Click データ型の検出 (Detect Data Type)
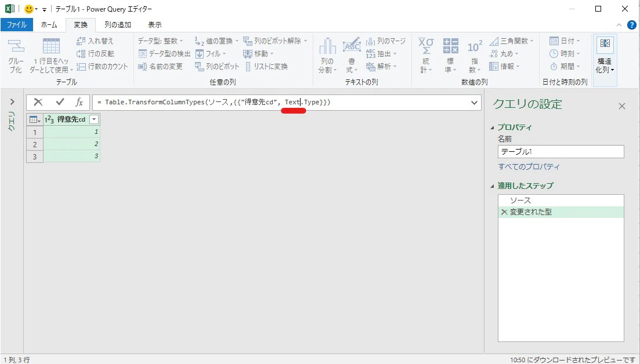This screenshot has width=640, height=364. (x=164, y=53)
